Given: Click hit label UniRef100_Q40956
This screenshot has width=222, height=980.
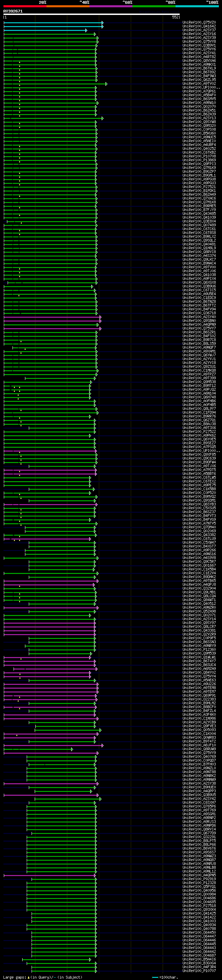Looking at the screenshot, I should [x=199, y=891].
